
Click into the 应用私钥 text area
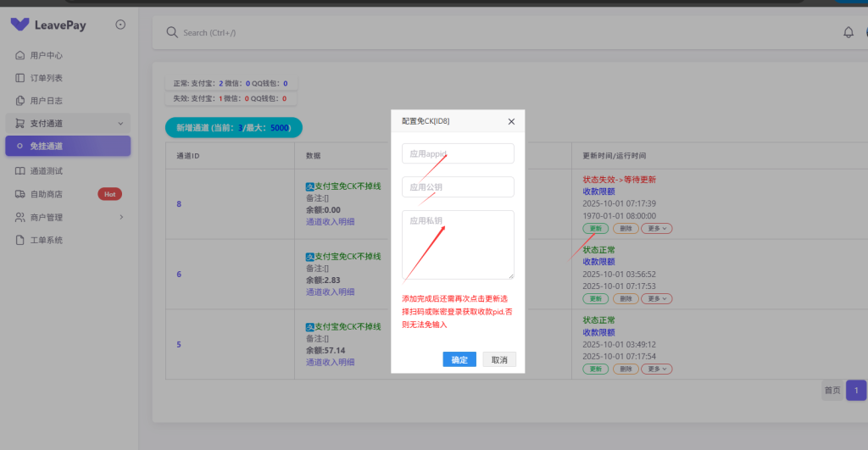point(458,244)
